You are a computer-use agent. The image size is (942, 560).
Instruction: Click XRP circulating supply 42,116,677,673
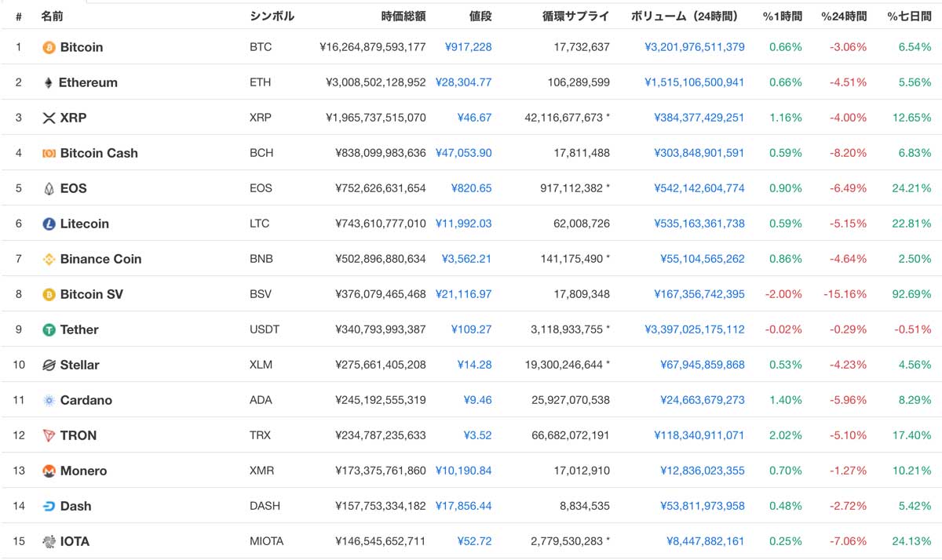tap(564, 118)
